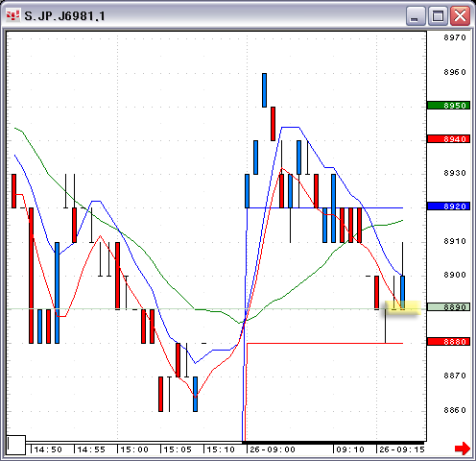This screenshot has width=476, height=461.
Task: Click the horizontal red line at 8880
Action: (x=324, y=343)
